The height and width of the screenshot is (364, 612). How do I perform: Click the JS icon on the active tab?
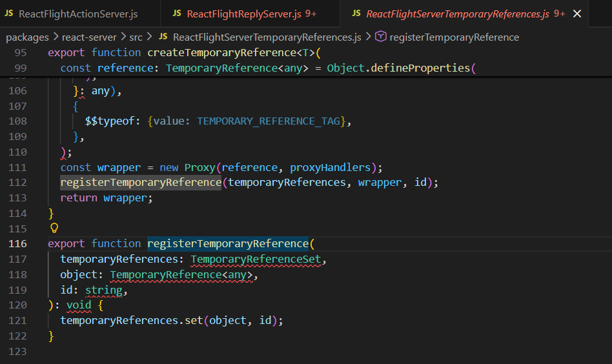pyautogui.click(x=356, y=14)
